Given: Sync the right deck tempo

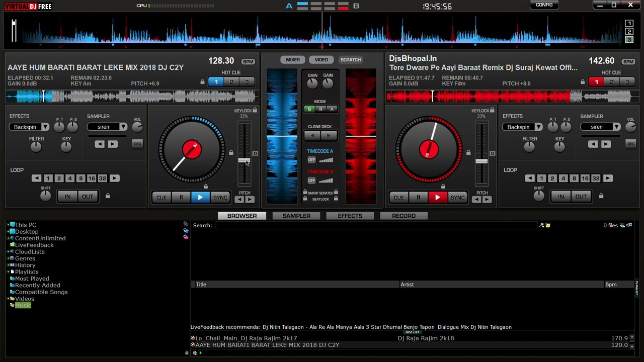Looking at the screenshot, I should (x=457, y=198).
